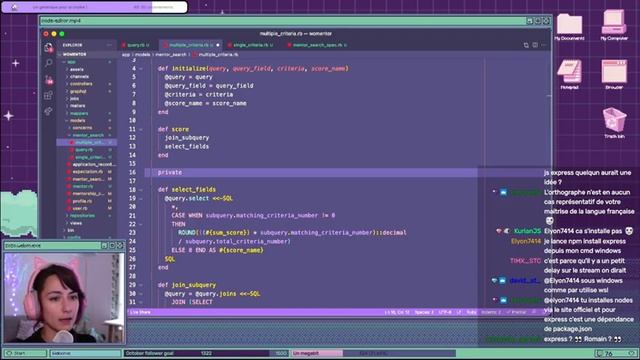Open the editor's more actions ellipsis
This screenshot has height=360, width=640.
544,45
